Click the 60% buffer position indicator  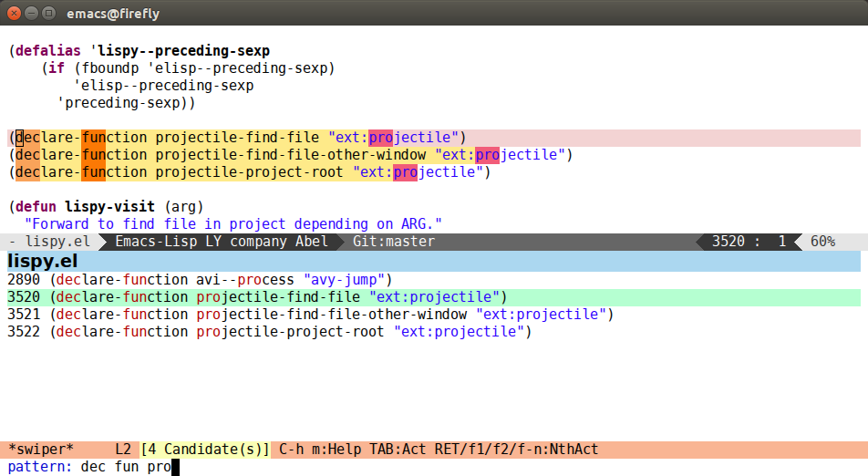pos(822,242)
